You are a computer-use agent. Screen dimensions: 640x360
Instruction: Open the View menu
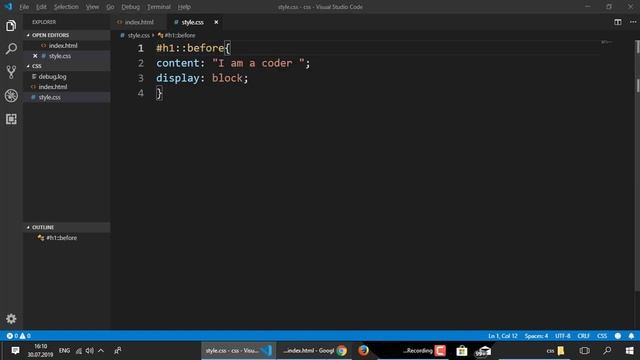tap(92, 7)
